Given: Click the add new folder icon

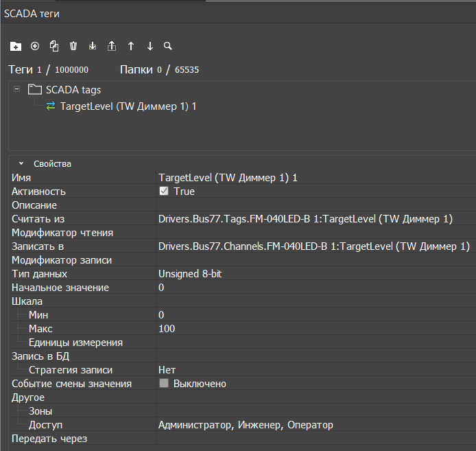Looking at the screenshot, I should (16, 47).
